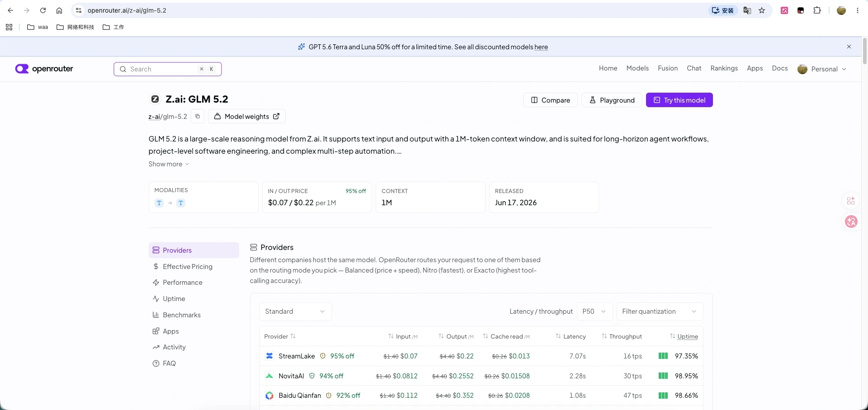Open the Standard routing mode dropdown
Image resolution: width=868 pixels, height=410 pixels.
click(x=296, y=311)
